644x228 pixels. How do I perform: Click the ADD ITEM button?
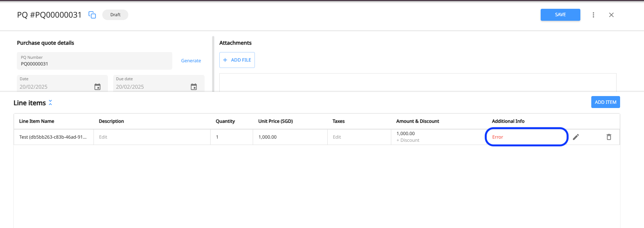pyautogui.click(x=605, y=102)
